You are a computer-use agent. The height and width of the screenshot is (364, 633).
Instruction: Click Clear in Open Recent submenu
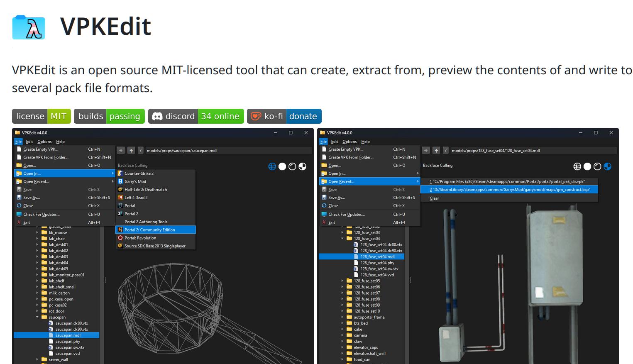click(x=509, y=198)
